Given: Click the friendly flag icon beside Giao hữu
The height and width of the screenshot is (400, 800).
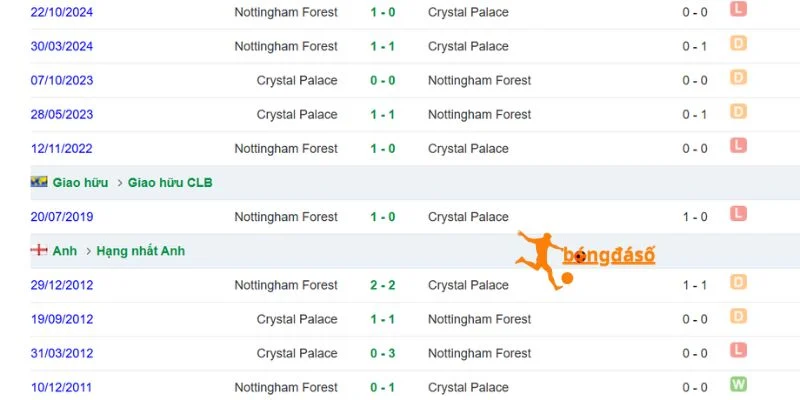Looking at the screenshot, I should (39, 182).
